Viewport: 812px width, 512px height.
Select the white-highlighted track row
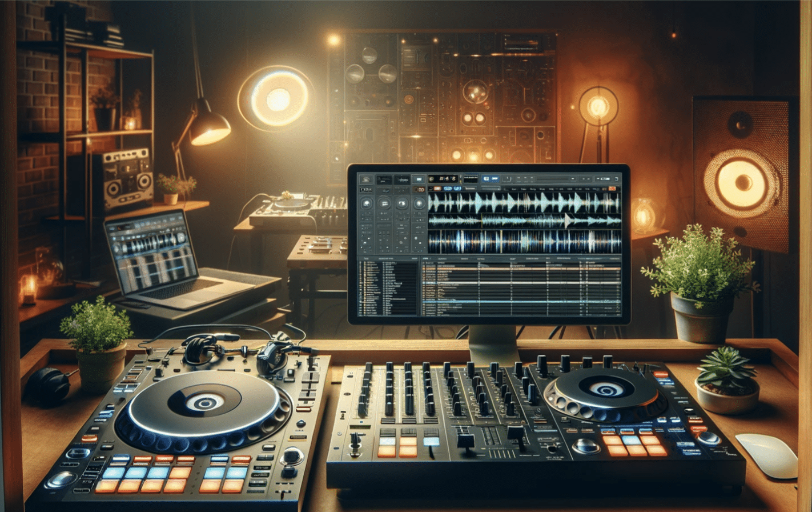tap(522, 283)
